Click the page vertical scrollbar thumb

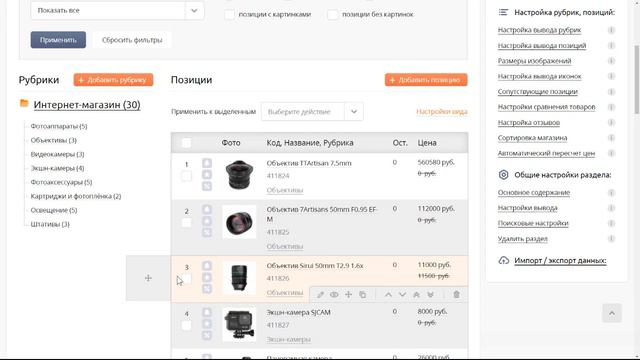pyautogui.click(x=637, y=80)
